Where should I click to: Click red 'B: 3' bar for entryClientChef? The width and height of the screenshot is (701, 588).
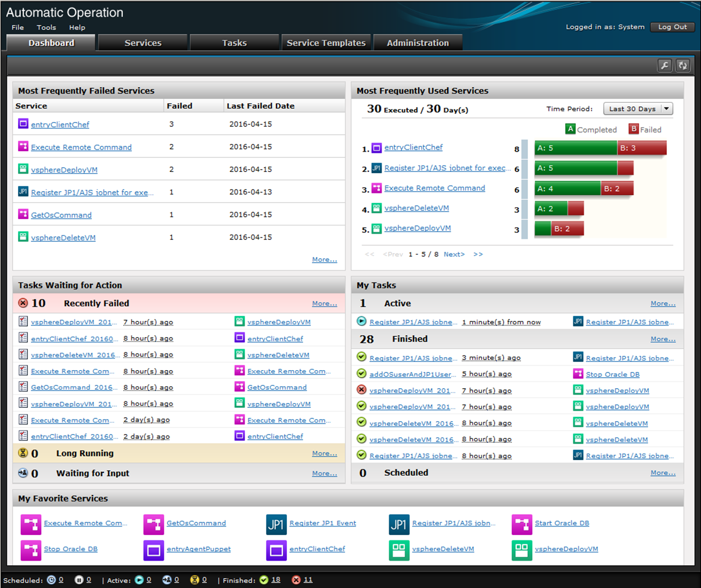tap(642, 148)
